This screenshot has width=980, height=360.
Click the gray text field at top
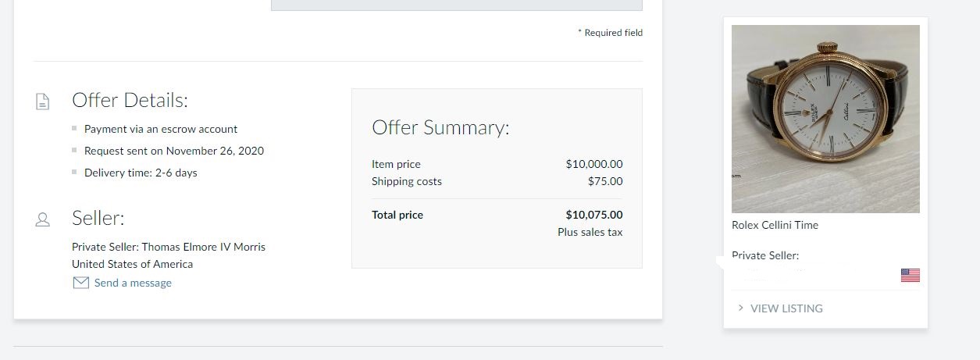click(x=456, y=5)
